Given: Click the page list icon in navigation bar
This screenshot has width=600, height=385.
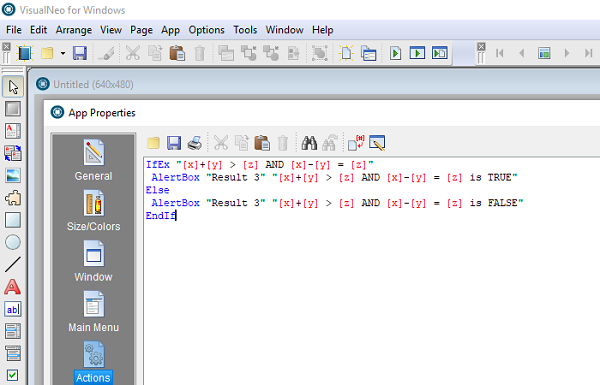Looking at the screenshot, I should coord(544,53).
